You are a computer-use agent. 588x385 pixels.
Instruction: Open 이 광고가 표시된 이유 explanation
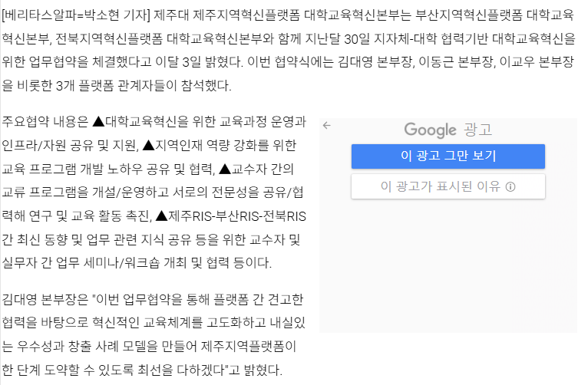click(x=448, y=186)
